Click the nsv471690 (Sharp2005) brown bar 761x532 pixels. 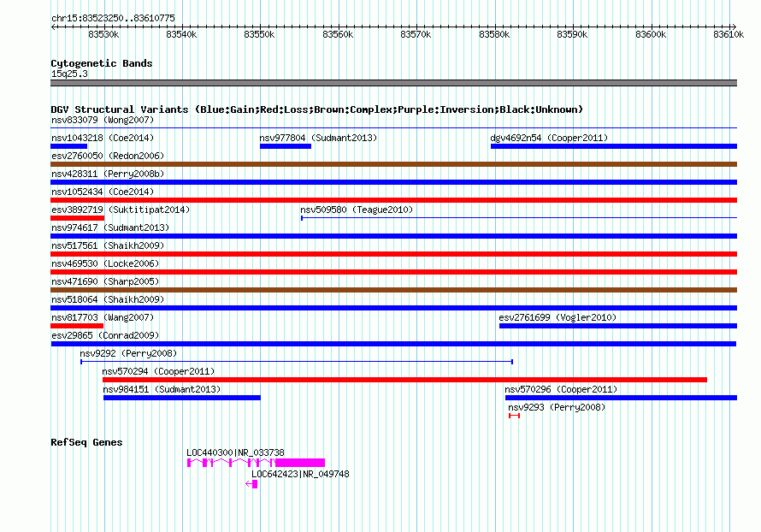pos(393,290)
